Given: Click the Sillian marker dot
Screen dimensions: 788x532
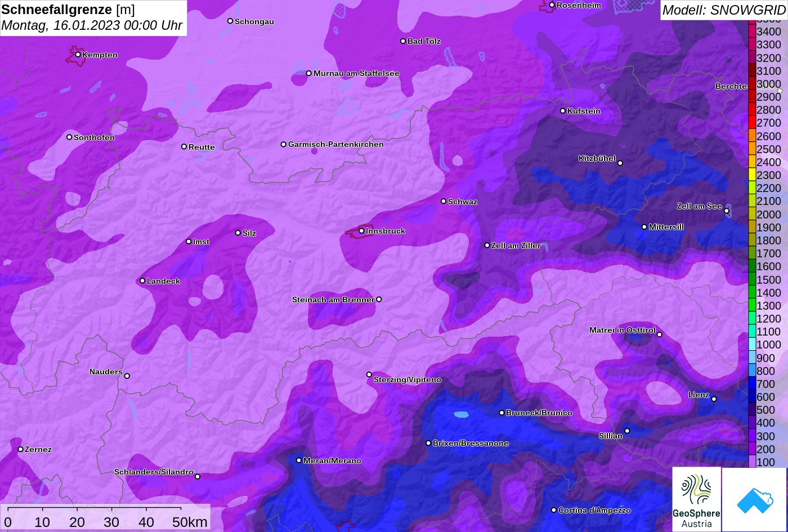Looking at the screenshot, I should [627, 431].
